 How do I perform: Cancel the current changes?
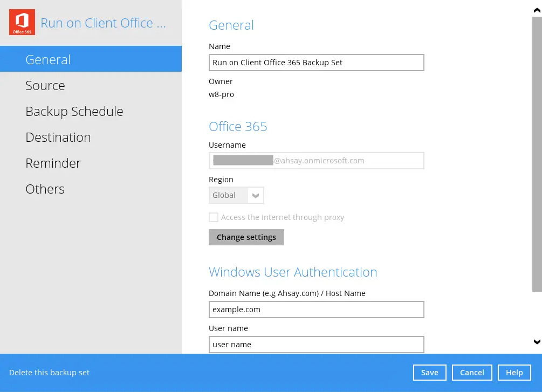471,372
